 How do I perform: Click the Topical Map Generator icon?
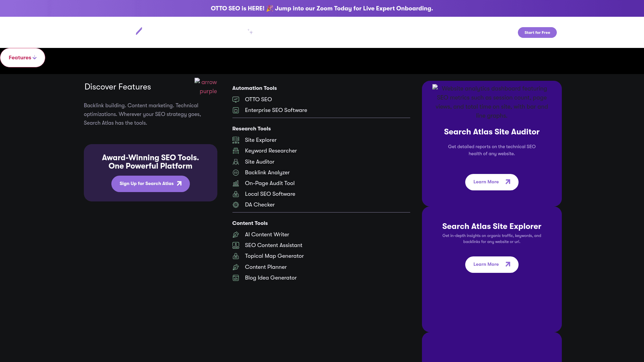tap(236, 256)
